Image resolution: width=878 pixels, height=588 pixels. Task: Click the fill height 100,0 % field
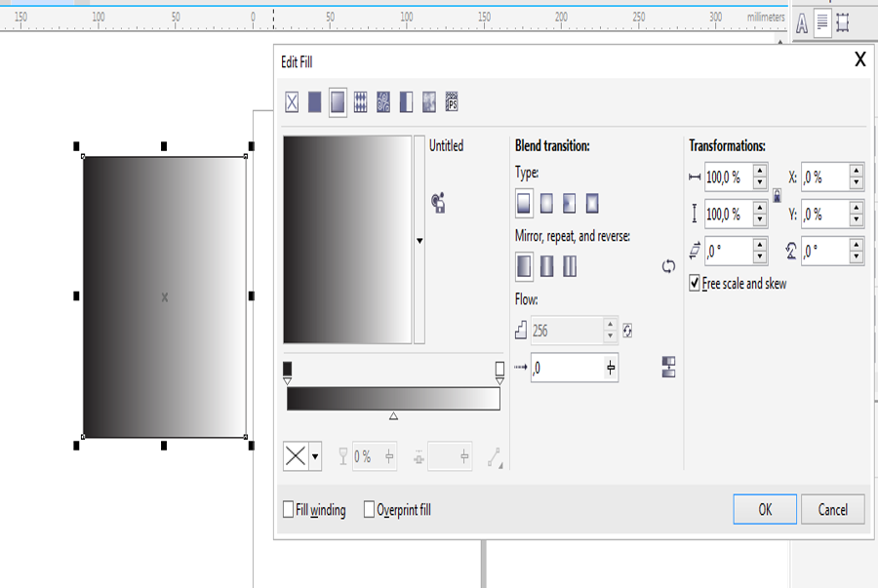(729, 215)
